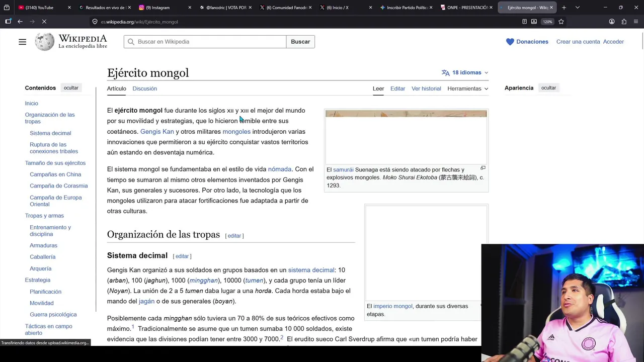Image resolution: width=644 pixels, height=362 pixels.
Task: Stop the page loading with the X icon
Action: pyautogui.click(x=44, y=22)
